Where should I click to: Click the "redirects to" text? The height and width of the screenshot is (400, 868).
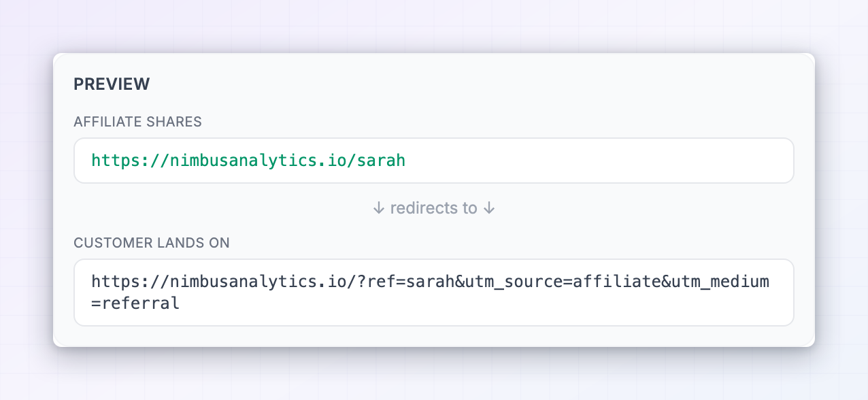(x=434, y=208)
